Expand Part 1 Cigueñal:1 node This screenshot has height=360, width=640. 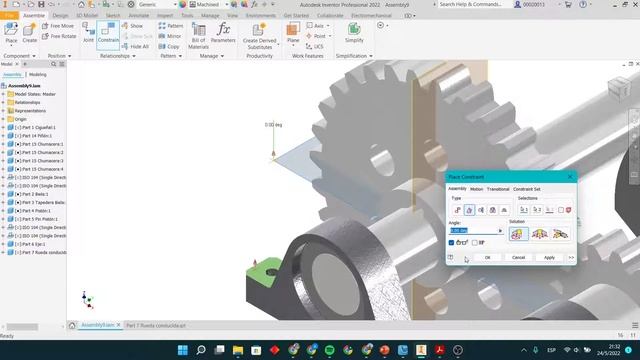3,127
